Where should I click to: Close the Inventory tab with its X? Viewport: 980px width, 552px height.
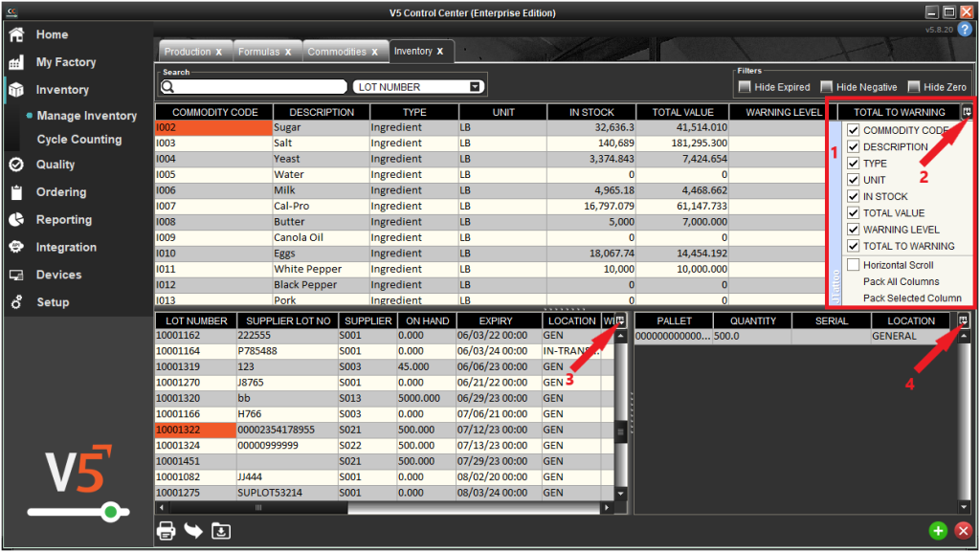point(440,52)
